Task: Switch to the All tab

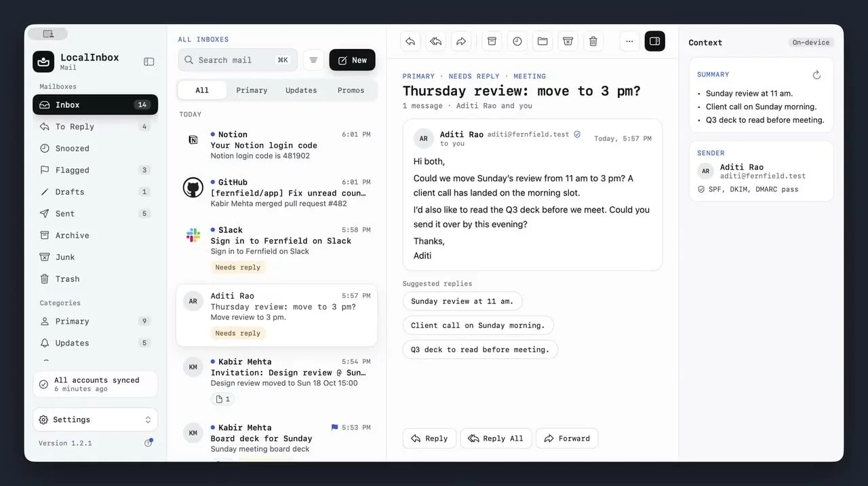Action: pyautogui.click(x=202, y=90)
